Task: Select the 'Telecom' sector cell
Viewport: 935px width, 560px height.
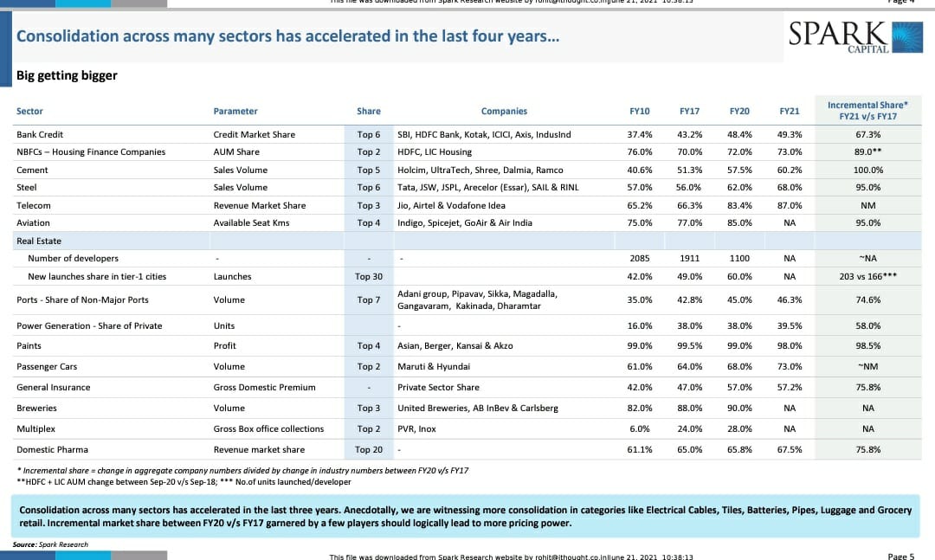Action: (x=34, y=205)
